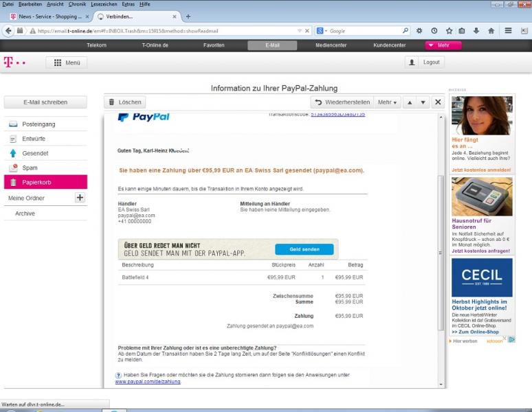Click the Firefox home icon
Image resolution: width=532 pixels, height=412 pixels.
click(491, 31)
